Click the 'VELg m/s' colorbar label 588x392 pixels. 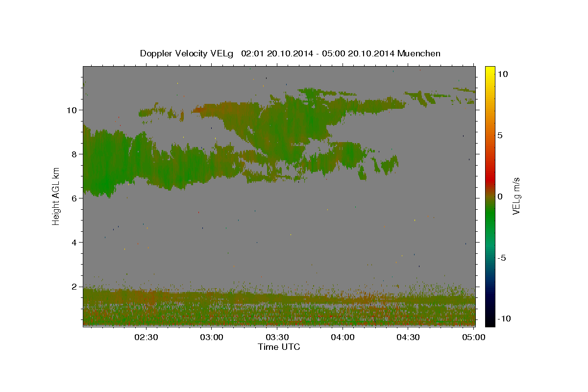pos(516,196)
